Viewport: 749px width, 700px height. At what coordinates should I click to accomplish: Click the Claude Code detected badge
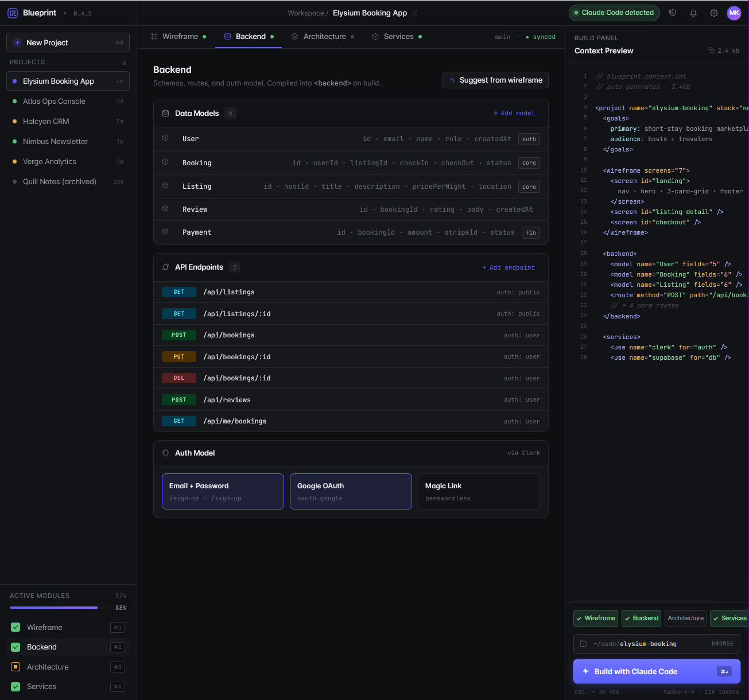pos(614,13)
